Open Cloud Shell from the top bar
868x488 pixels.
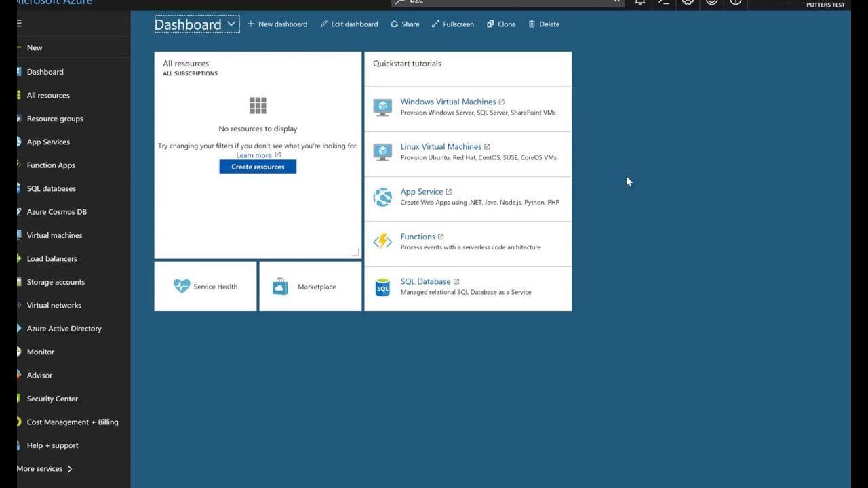pos(665,2)
